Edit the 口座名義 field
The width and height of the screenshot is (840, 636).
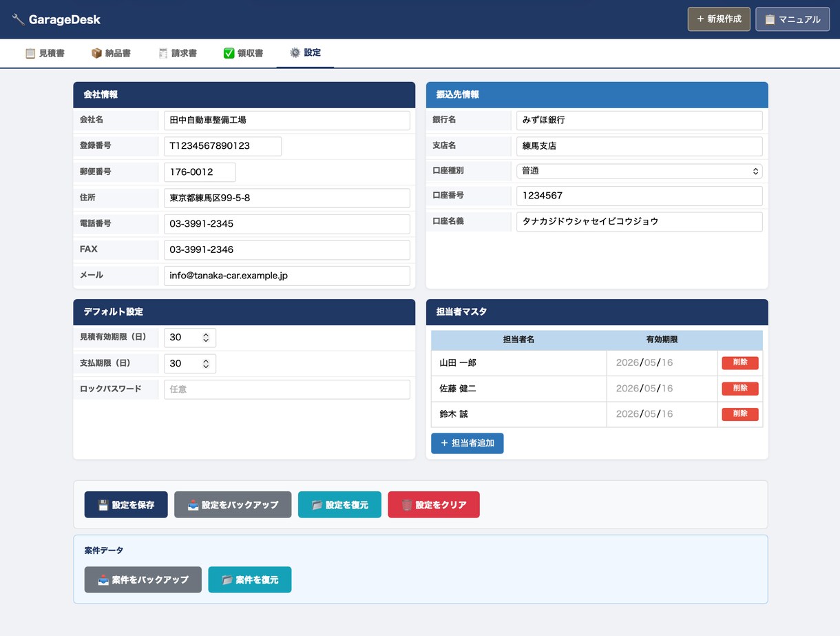[640, 222]
